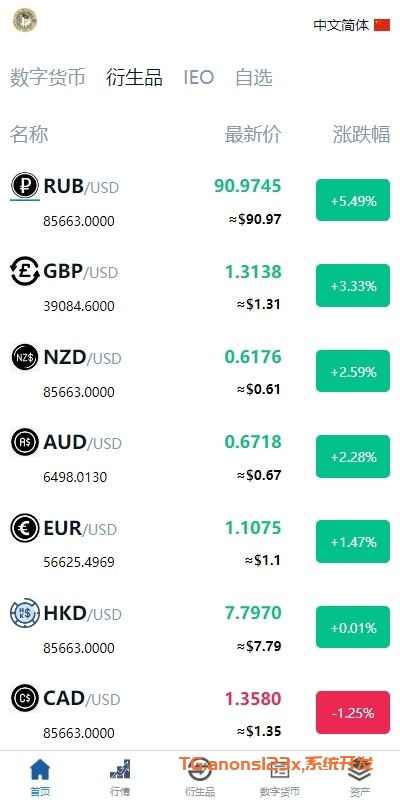Select the GBP pound sterling icon
The width and height of the screenshot is (400, 800).
click(24, 271)
